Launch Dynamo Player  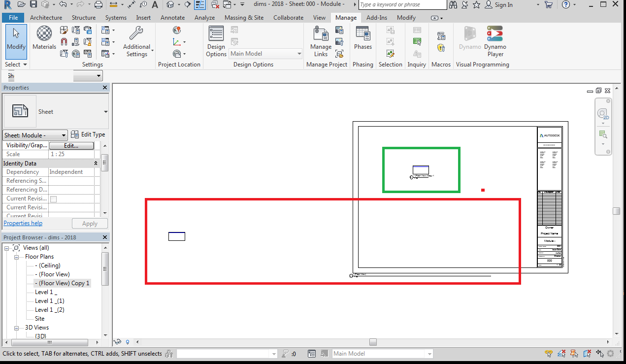click(495, 42)
